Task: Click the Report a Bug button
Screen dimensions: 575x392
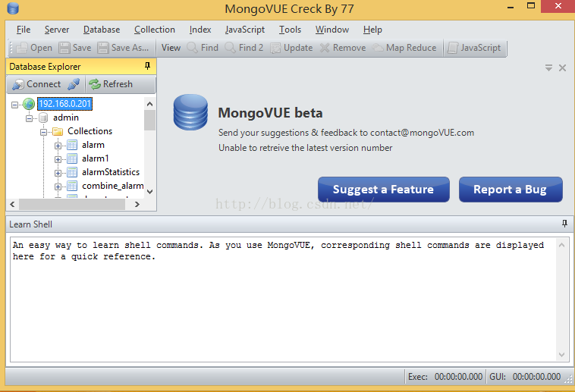Action: pos(511,190)
